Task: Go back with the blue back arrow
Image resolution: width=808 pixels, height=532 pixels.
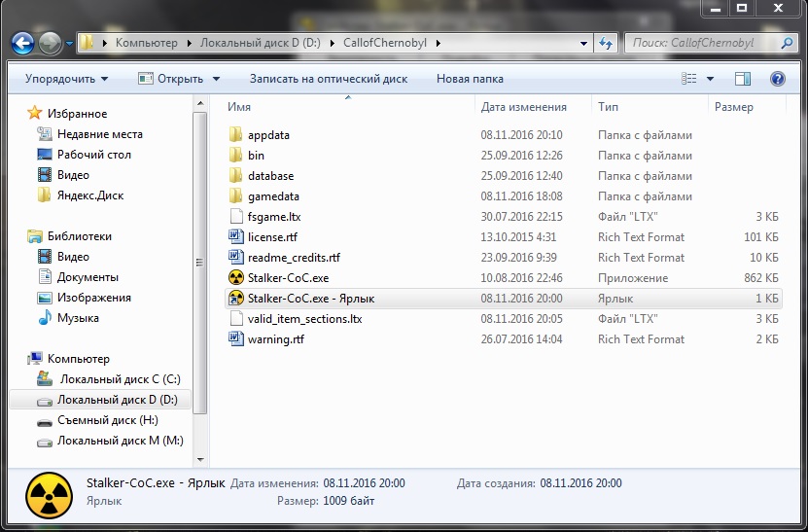Action: pos(22,44)
